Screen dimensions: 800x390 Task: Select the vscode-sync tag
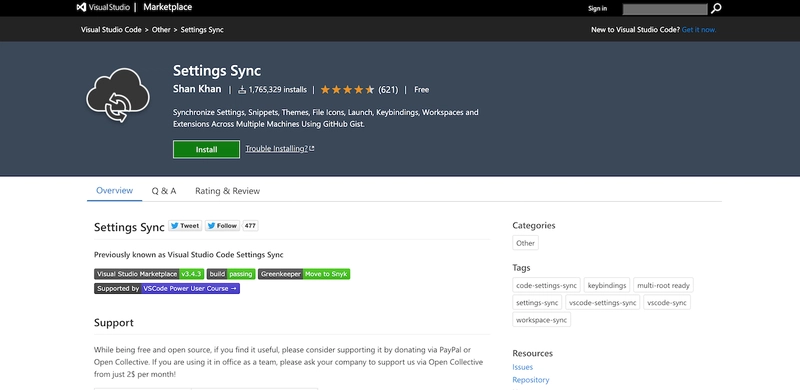point(667,303)
